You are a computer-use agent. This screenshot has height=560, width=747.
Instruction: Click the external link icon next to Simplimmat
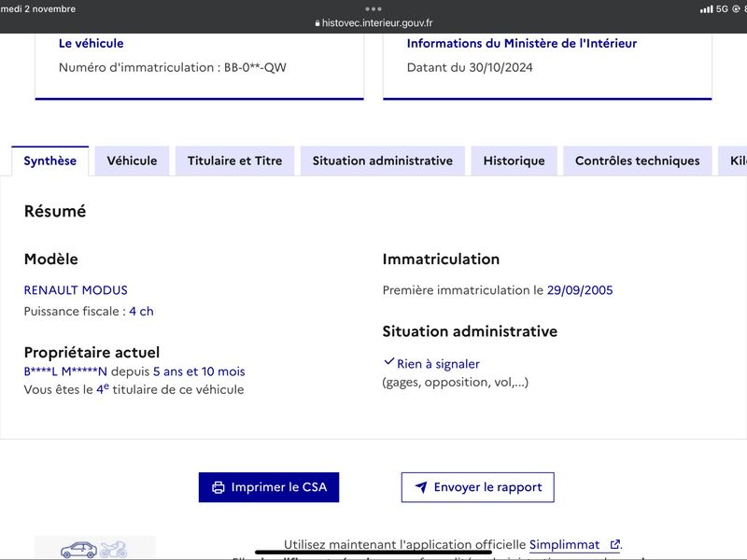[x=614, y=544]
